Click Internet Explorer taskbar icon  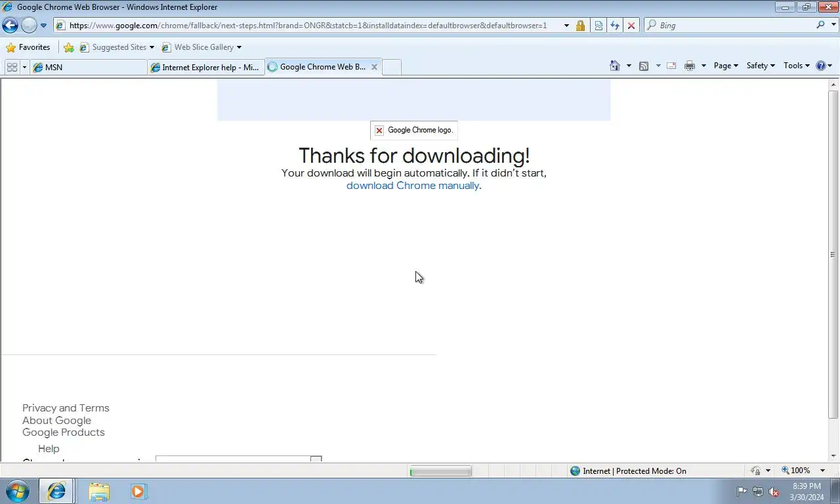56,491
